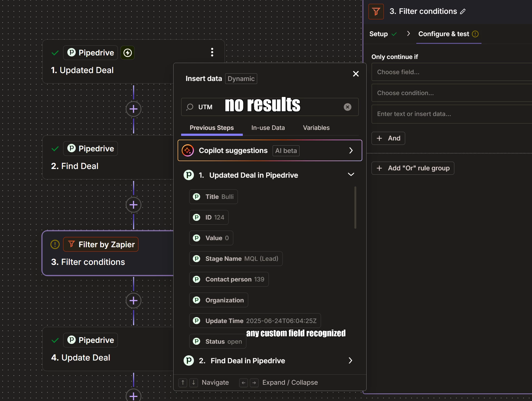The width and height of the screenshot is (532, 401).
Task: Click the And condition button
Action: (x=388, y=138)
